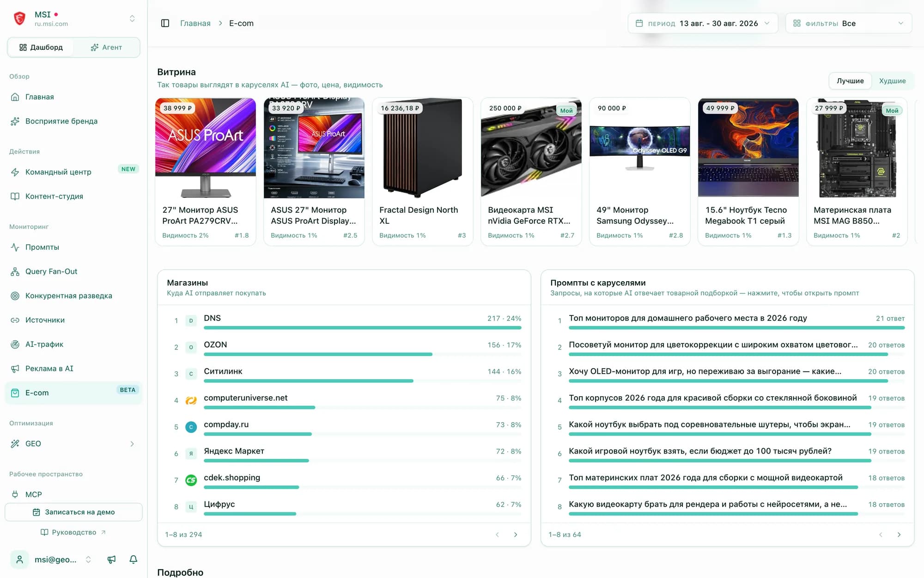Image resolution: width=924 pixels, height=578 pixels.
Task: Click the Главная breadcrumb link
Action: 195,23
